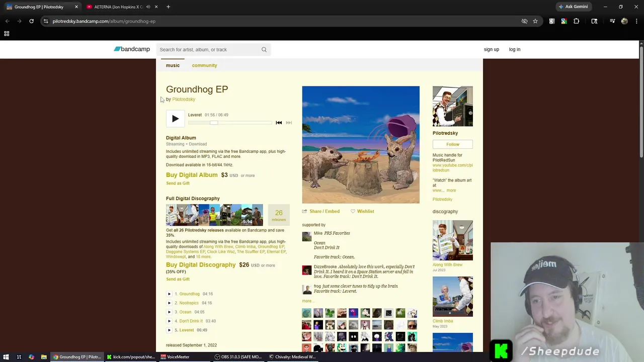Open the youtube.com pilotredsun link

(x=453, y=168)
